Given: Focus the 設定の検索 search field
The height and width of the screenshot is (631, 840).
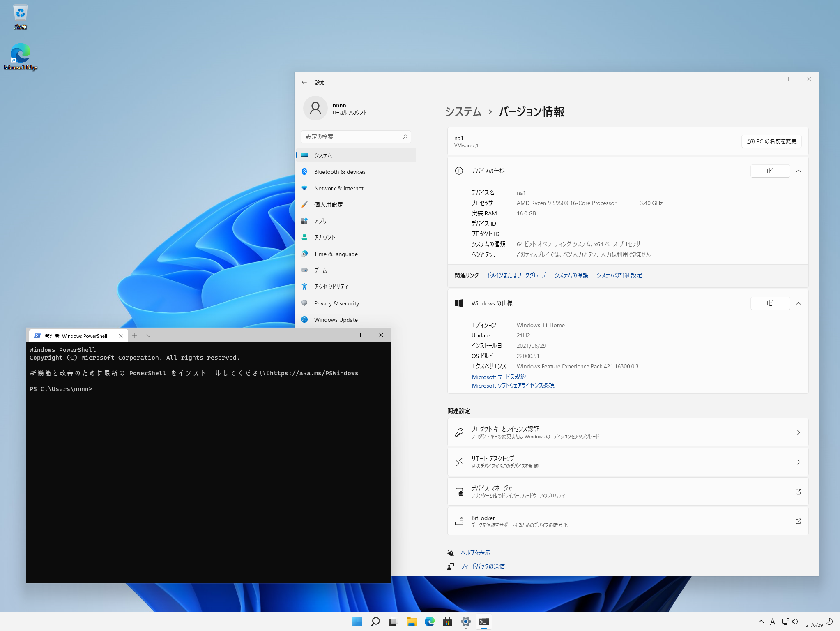Looking at the screenshot, I should coord(356,137).
